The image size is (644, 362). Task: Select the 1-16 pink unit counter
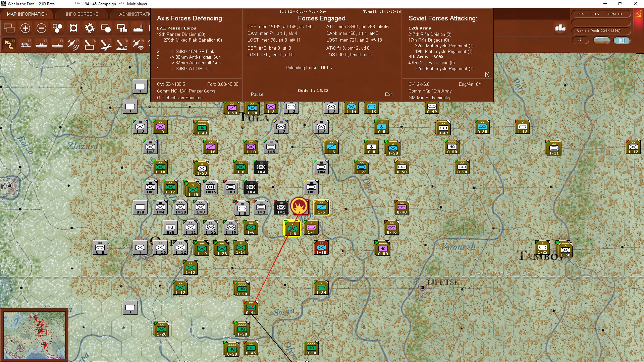point(211,147)
